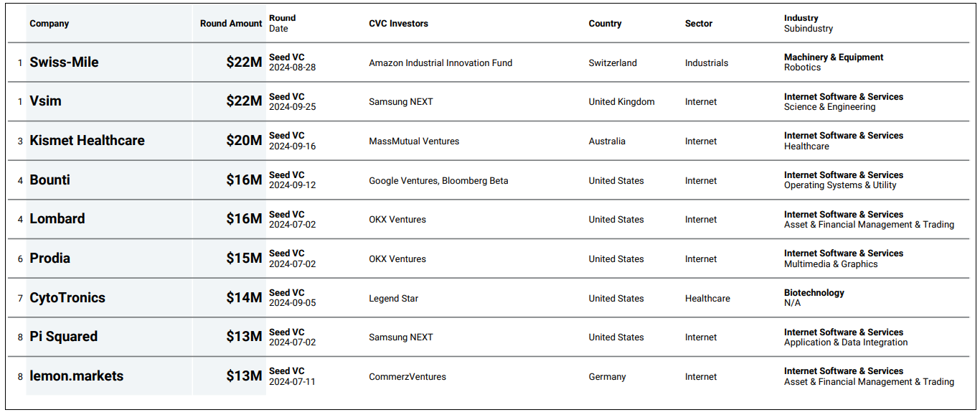Open the Vsim company entry
980x415 pixels.
(x=45, y=101)
